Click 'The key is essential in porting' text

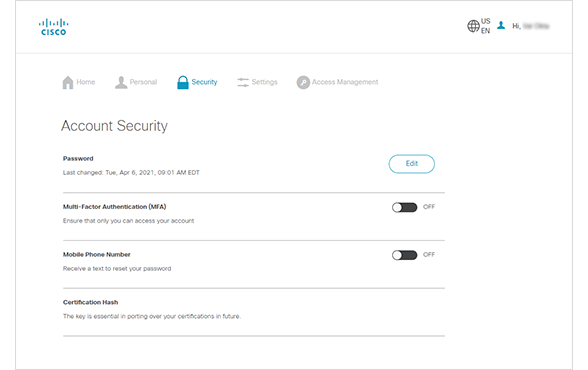click(x=152, y=316)
